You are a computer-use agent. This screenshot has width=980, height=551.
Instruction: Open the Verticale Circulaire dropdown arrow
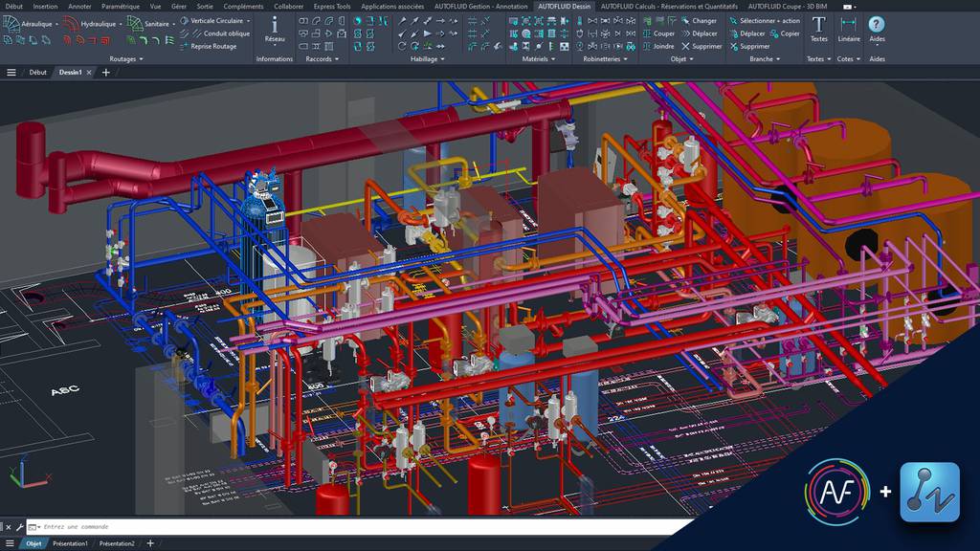(248, 21)
